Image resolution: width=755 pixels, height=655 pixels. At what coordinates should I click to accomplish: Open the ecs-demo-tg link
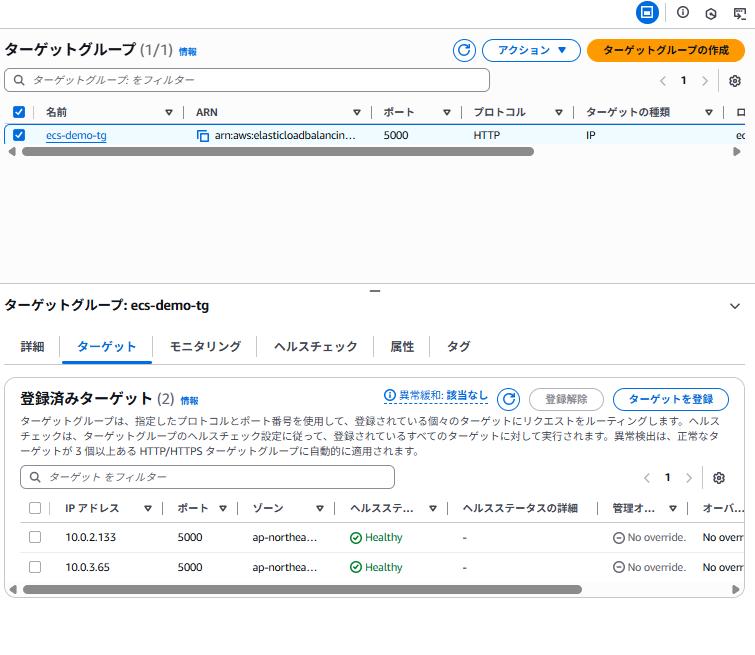[76, 136]
